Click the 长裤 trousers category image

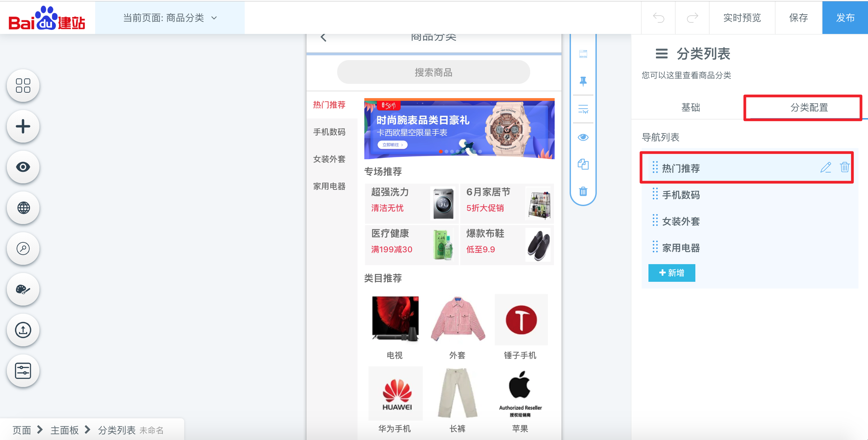click(x=457, y=393)
